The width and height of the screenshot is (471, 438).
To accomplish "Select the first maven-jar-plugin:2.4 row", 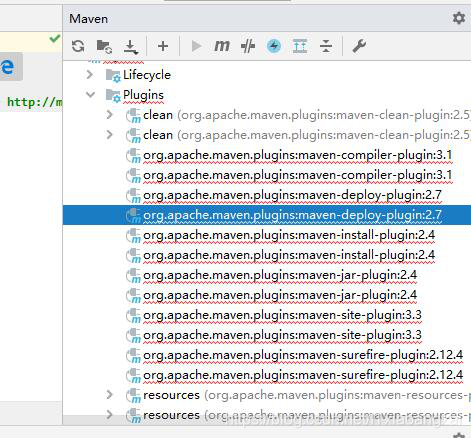I will click(x=267, y=275).
